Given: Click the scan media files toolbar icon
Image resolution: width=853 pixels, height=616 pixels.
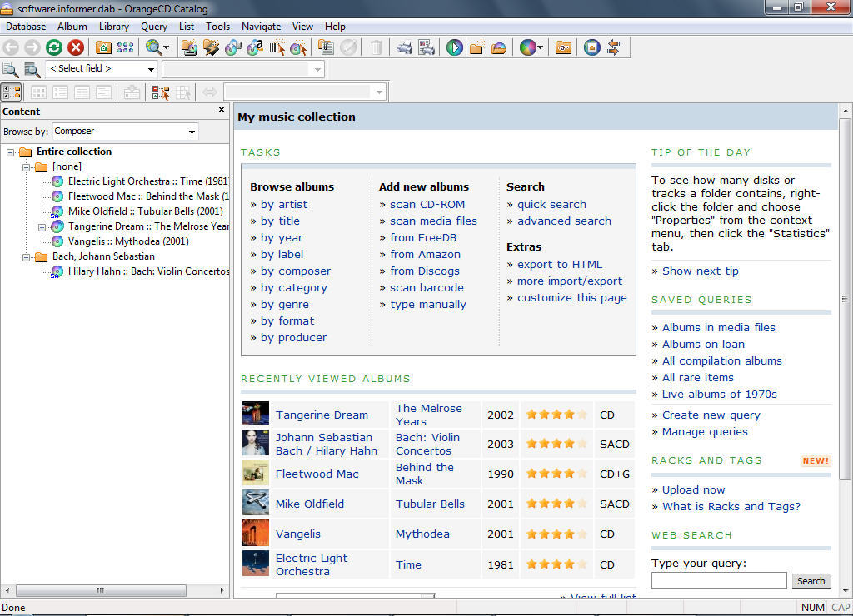Looking at the screenshot, I should [211, 47].
